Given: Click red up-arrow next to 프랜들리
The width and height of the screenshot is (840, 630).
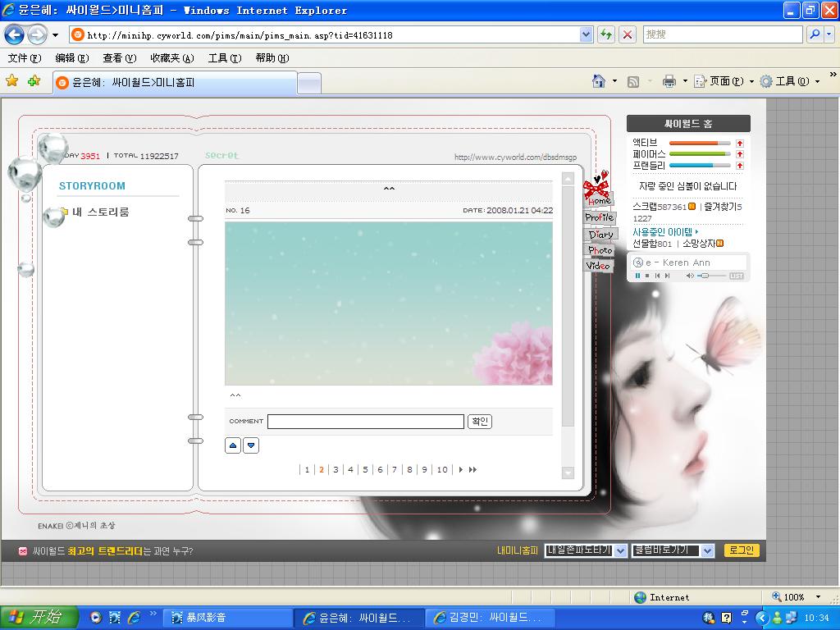Looking at the screenshot, I should (740, 166).
